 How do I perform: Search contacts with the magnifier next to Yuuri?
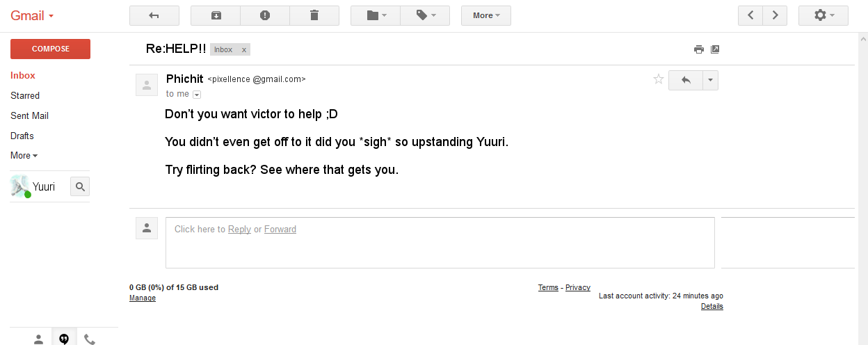pos(80,186)
